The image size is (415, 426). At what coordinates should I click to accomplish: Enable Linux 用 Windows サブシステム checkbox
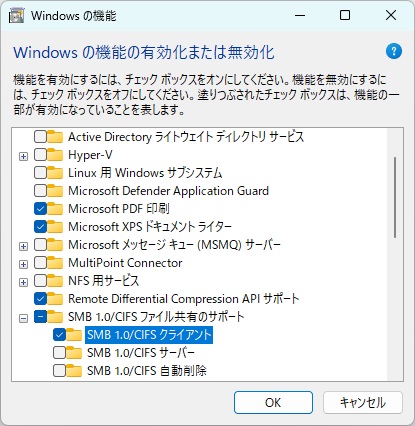pos(40,173)
